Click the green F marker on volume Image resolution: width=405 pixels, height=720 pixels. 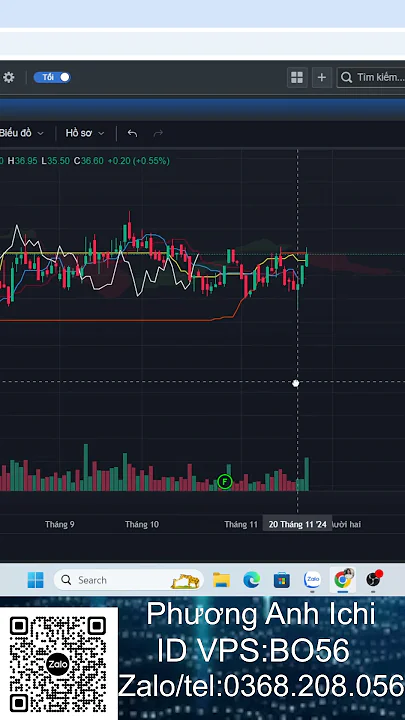click(x=225, y=482)
